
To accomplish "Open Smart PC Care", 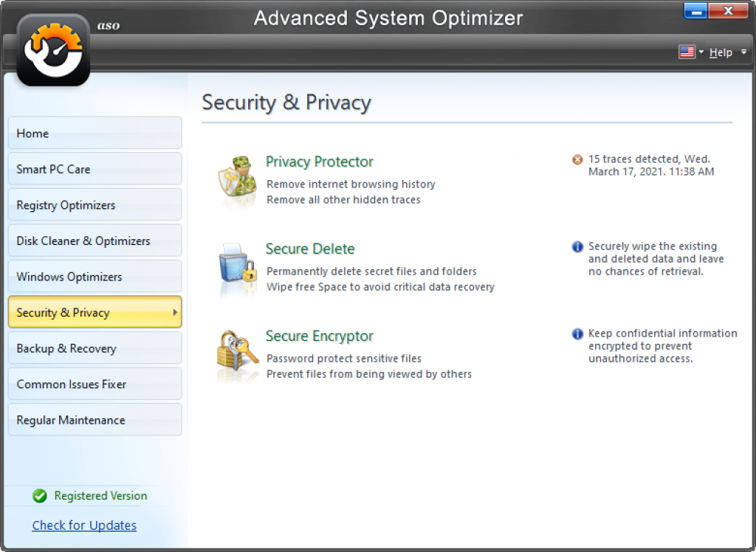I will pyautogui.click(x=95, y=169).
